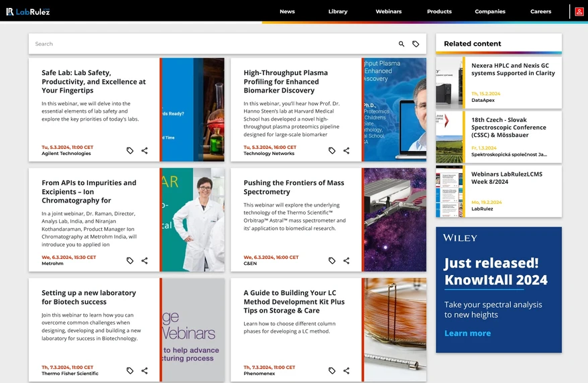Viewport: 588px width, 383px height.
Task: Share the Setting up a new laboratory webinar
Action: tap(144, 371)
